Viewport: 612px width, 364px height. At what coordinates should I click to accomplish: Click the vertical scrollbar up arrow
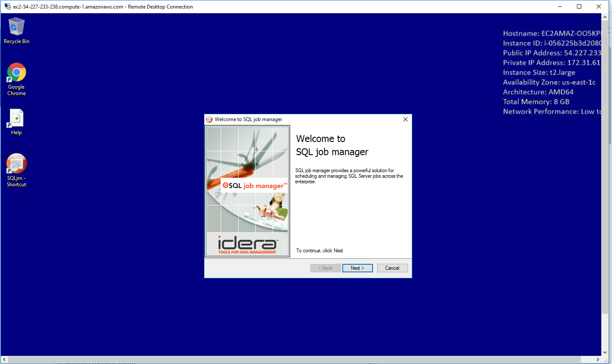(605, 17)
